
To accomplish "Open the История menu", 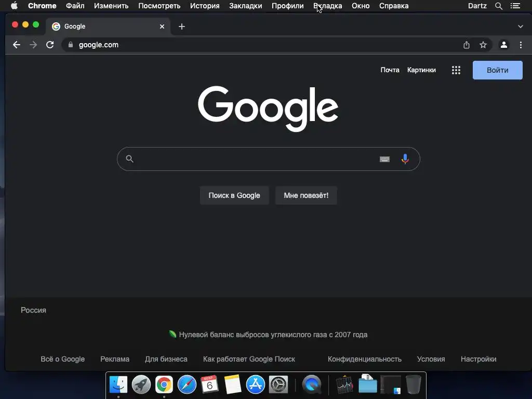I will (205, 6).
